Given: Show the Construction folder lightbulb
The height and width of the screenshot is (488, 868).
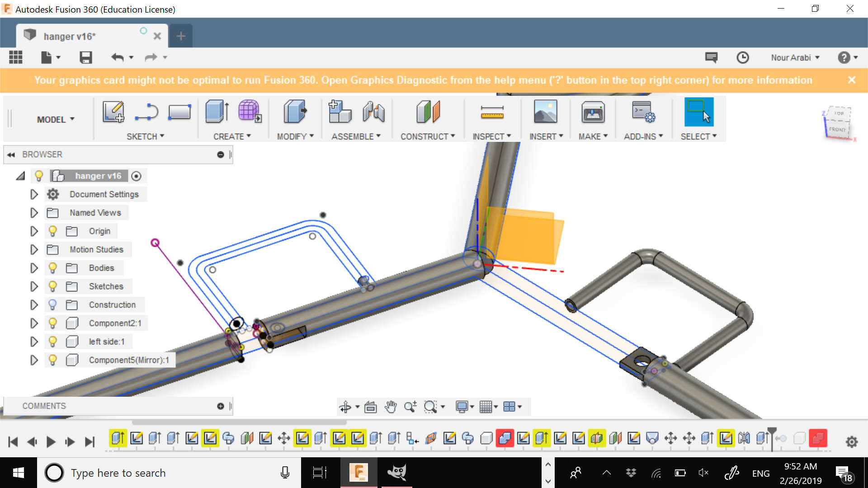Looking at the screenshot, I should click(52, 305).
